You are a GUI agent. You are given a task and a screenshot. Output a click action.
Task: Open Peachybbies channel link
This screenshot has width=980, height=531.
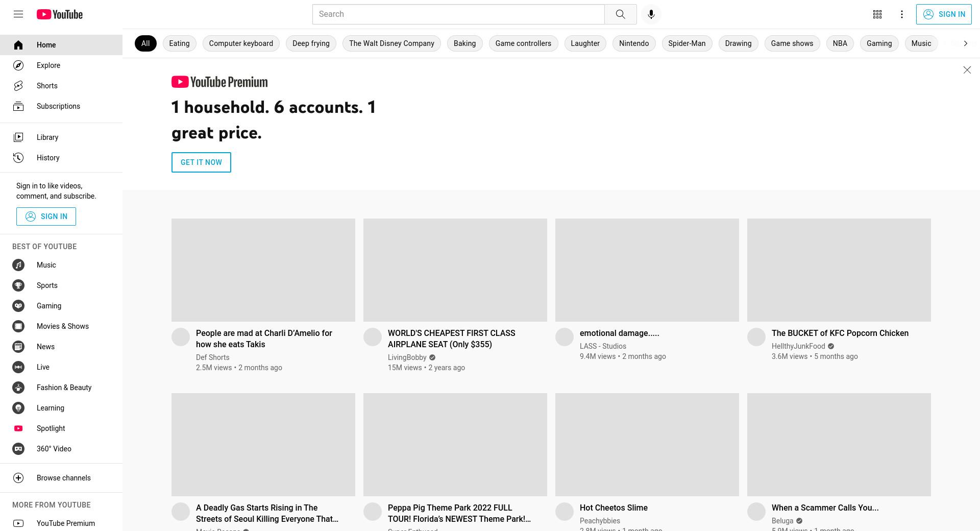pos(600,521)
